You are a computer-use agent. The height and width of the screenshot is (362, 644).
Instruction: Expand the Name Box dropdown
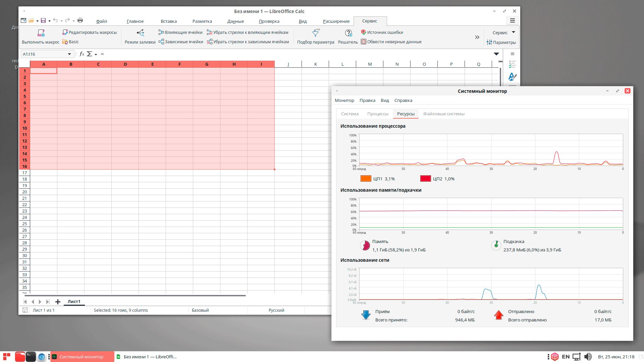pyautogui.click(x=69, y=54)
